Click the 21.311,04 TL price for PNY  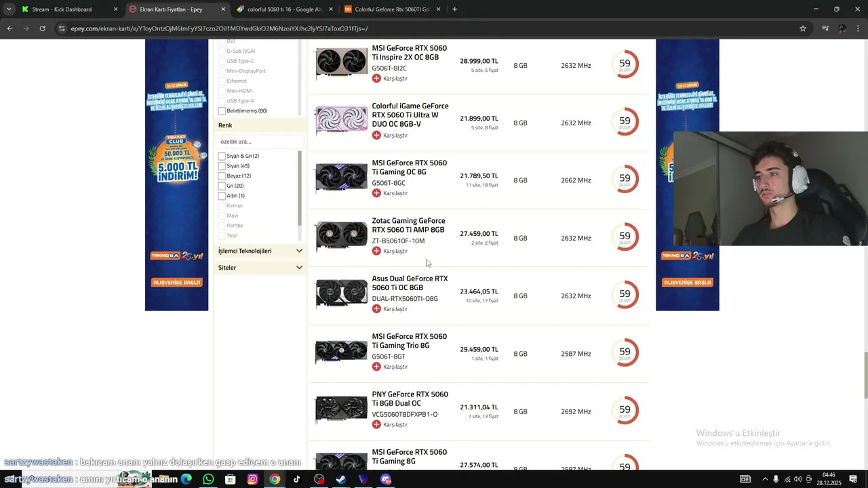tap(479, 407)
